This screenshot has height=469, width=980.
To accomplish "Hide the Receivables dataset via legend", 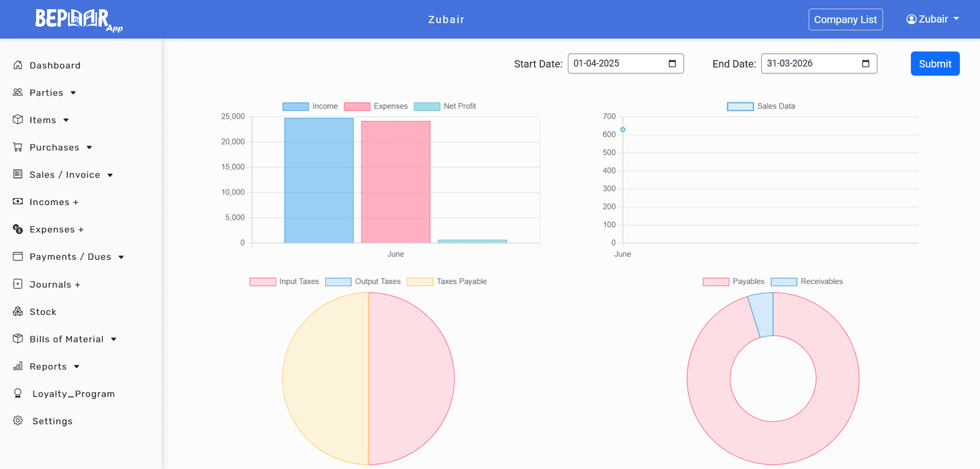I will click(807, 282).
